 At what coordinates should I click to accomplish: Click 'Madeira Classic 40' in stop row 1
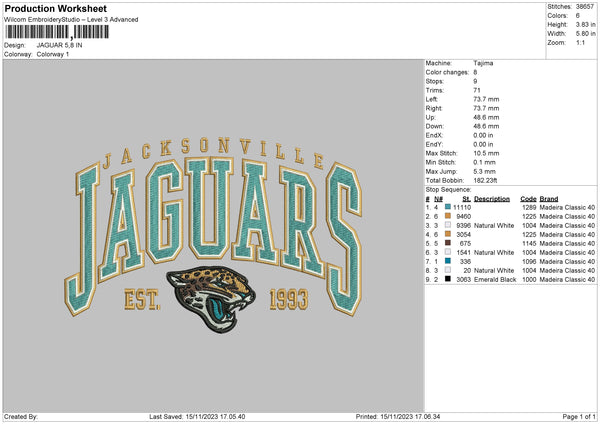coord(567,207)
